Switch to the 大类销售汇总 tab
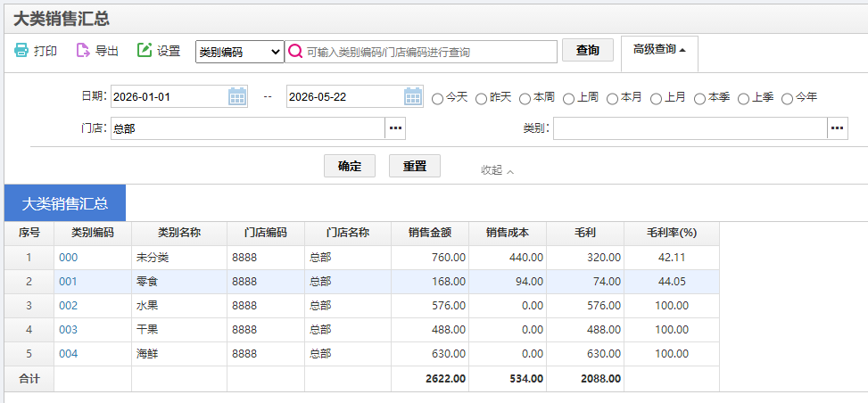868x403 pixels. 65,203
